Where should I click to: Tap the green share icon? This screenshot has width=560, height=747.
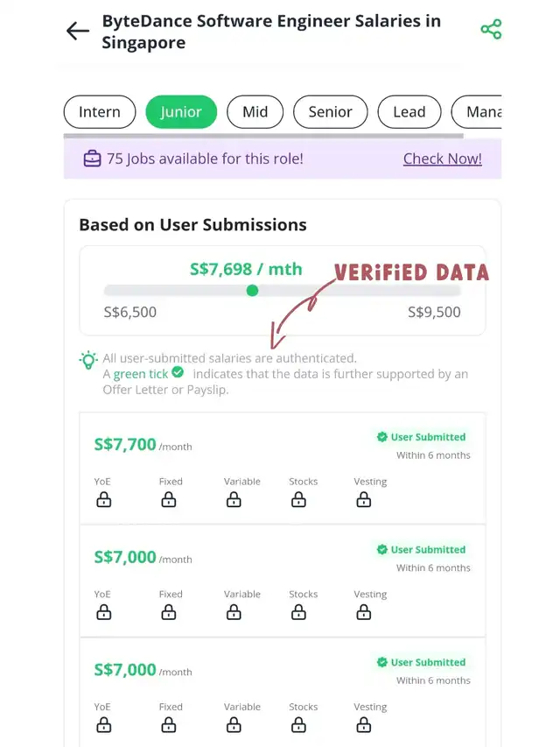click(491, 30)
